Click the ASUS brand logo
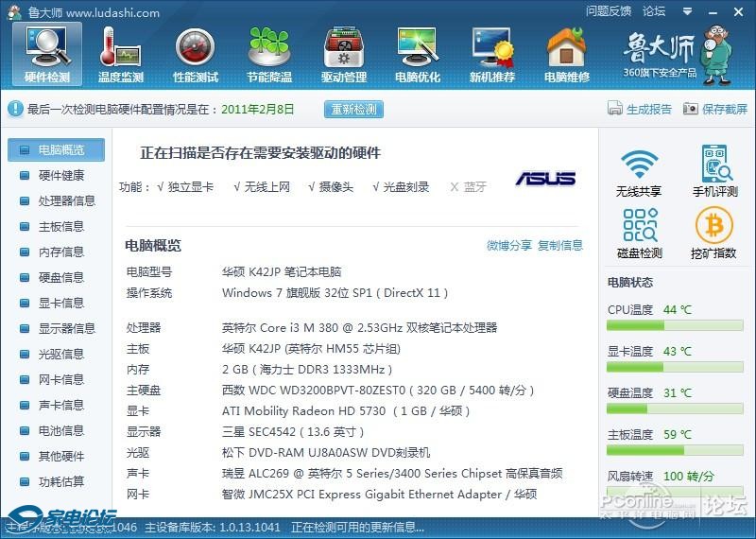The image size is (756, 539). pos(545,179)
